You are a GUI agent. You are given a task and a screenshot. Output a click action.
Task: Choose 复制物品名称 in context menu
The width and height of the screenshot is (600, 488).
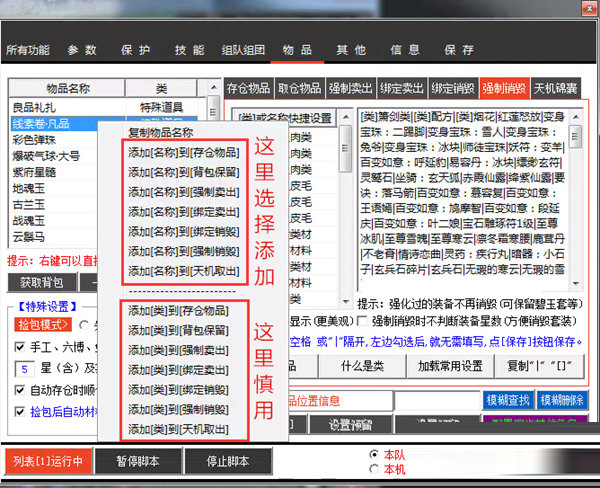pyautogui.click(x=161, y=132)
